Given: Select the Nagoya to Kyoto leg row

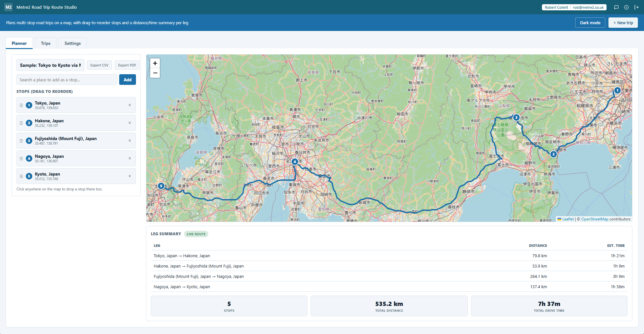Looking at the screenshot, I should click(x=389, y=287).
